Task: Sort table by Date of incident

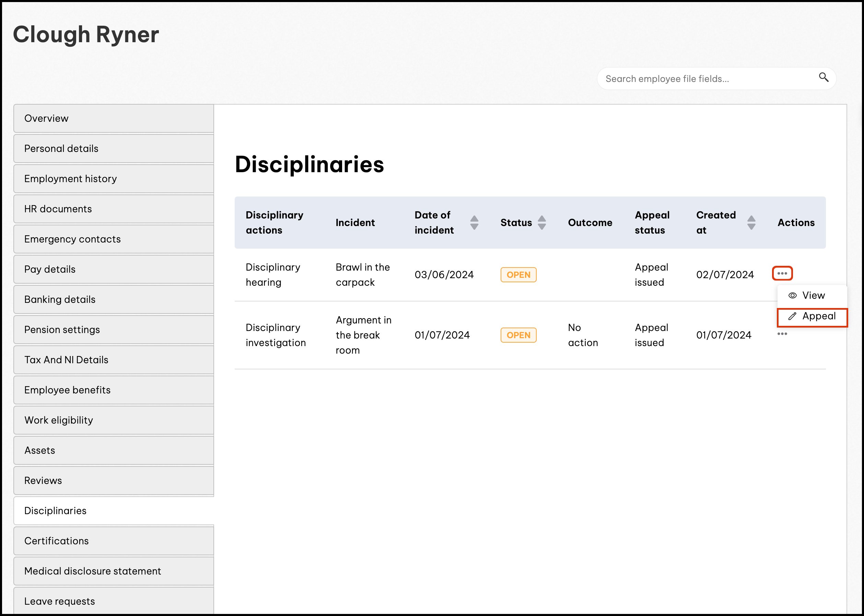Action: (x=474, y=223)
